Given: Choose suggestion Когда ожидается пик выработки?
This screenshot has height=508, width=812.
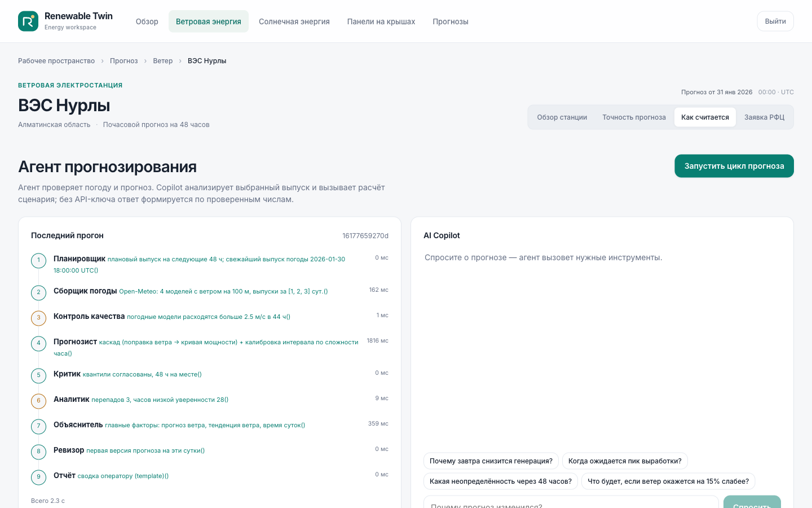Looking at the screenshot, I should click(625, 461).
